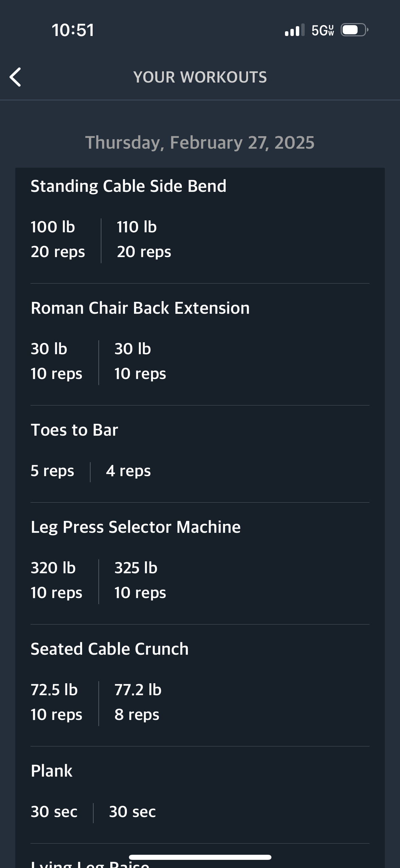The height and width of the screenshot is (868, 400).
Task: Select the 325 lb leg press set
Action: tap(140, 580)
